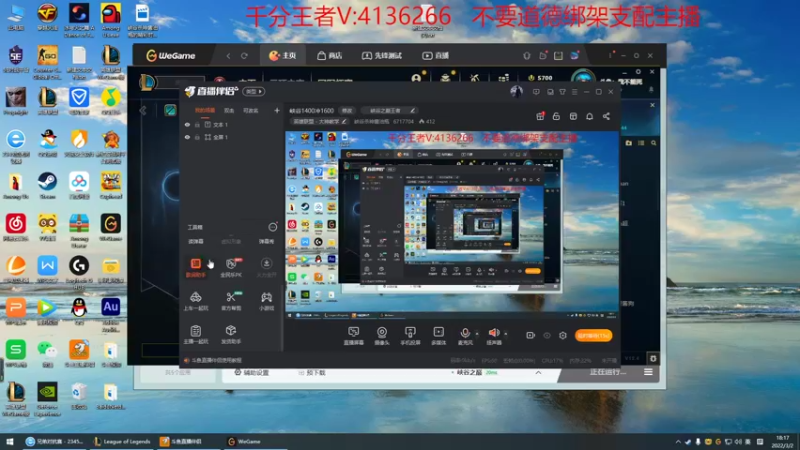Viewport: 800px width, 450px height.
Task: Open the Windows Start menu
Action: (x=10, y=441)
